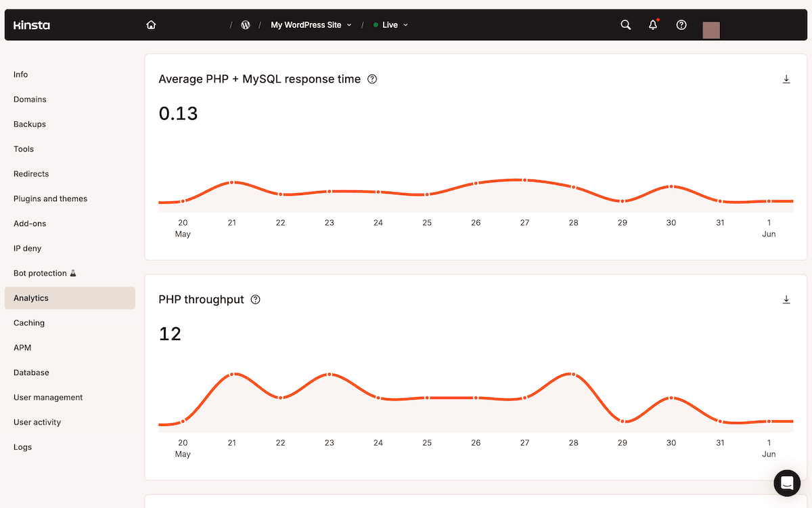Click the May 27 point on response time chart
This screenshot has width=812, height=508.
524,179
